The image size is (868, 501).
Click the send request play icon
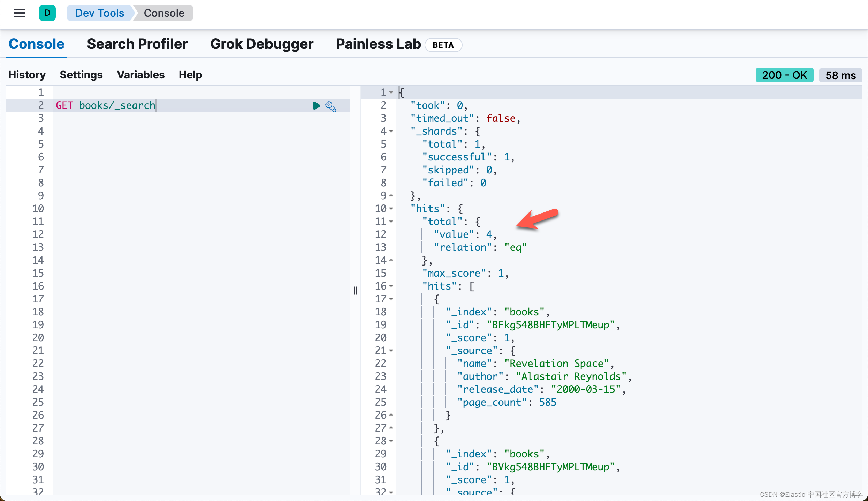316,106
